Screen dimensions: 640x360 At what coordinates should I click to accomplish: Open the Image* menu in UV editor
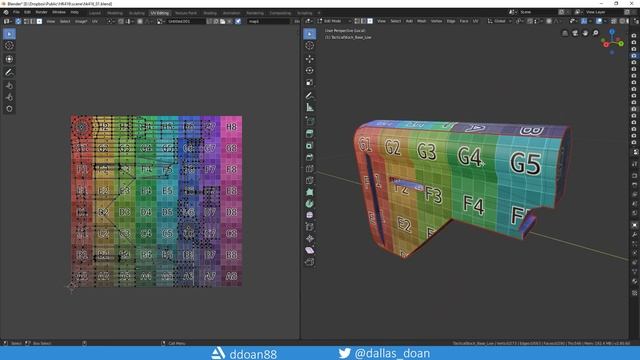[x=81, y=21]
